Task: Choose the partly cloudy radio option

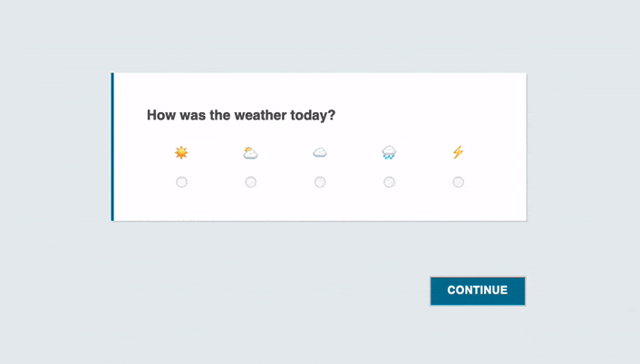Action: coord(251,182)
